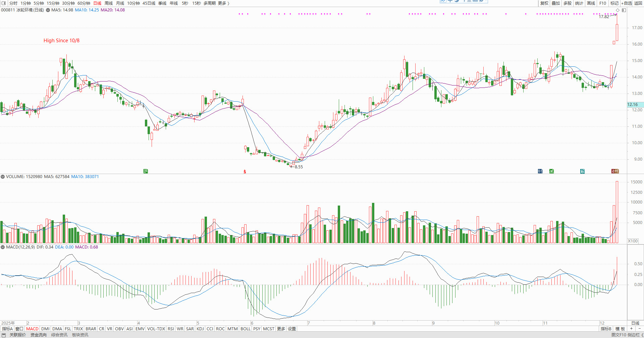The image size is (644, 338).
Task: Open 资金流向 at the bottom bar
Action: point(39,335)
